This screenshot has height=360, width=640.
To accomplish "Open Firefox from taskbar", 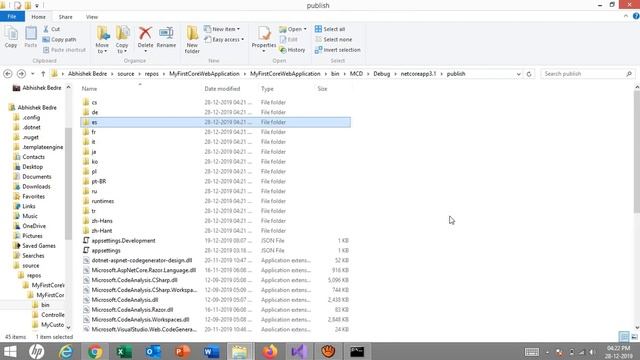I will coord(270,351).
